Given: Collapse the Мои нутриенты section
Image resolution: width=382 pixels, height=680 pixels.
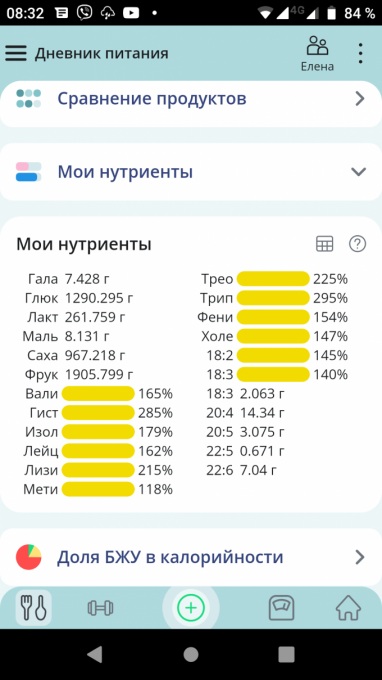Looking at the screenshot, I should (191, 172).
